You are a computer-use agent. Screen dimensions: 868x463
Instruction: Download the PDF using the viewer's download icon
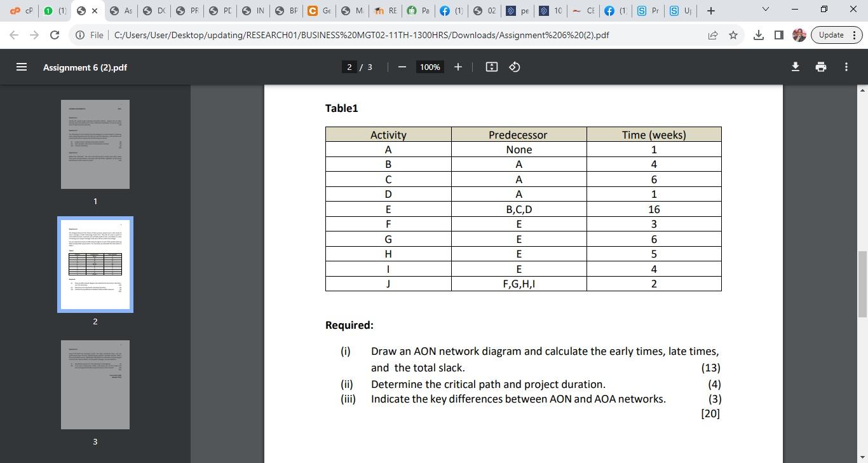(x=795, y=67)
